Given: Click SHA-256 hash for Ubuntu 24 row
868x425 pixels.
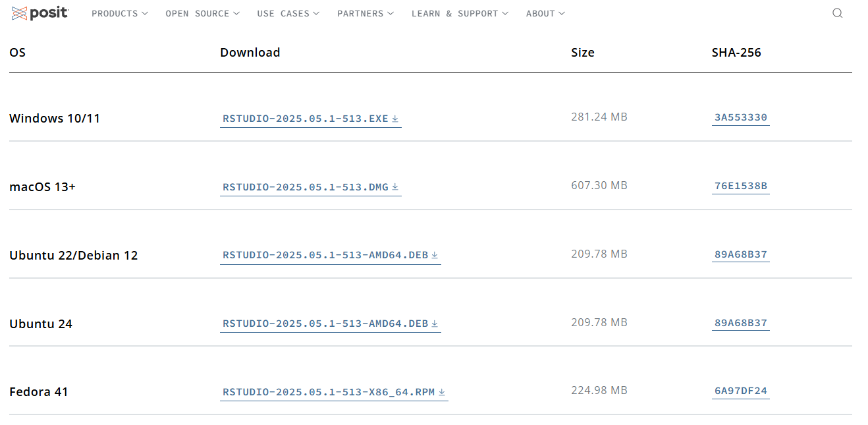Looking at the screenshot, I should pos(741,324).
